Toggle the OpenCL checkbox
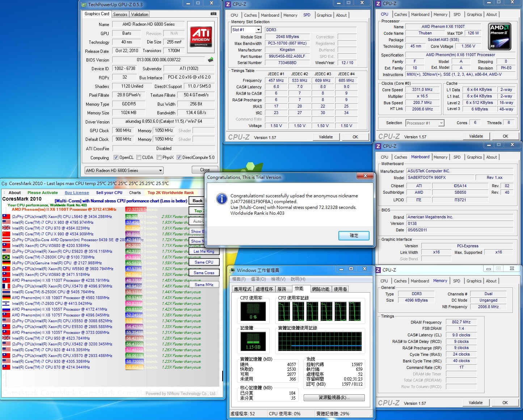This screenshot has width=523, height=420. [x=116, y=157]
